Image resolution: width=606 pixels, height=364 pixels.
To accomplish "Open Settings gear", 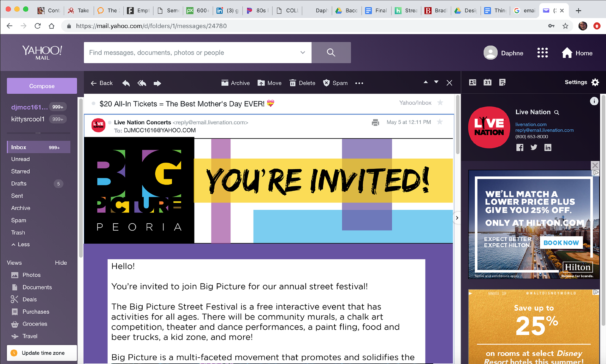I will point(595,82).
